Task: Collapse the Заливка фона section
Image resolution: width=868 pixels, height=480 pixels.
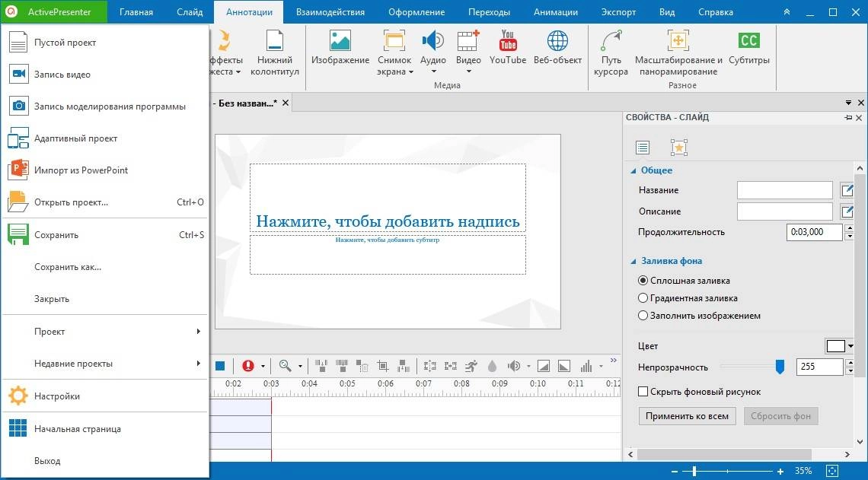Action: click(x=633, y=261)
